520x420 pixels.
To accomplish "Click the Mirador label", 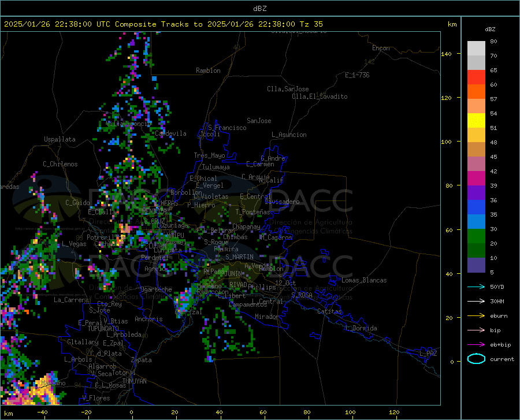I will pyautogui.click(x=266, y=317).
